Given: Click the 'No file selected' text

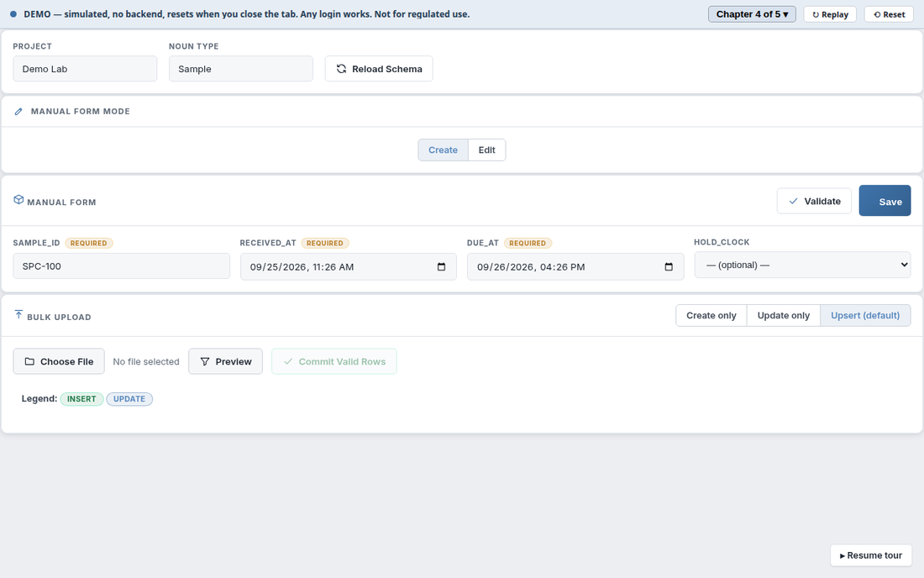Looking at the screenshot, I should click(x=146, y=362).
